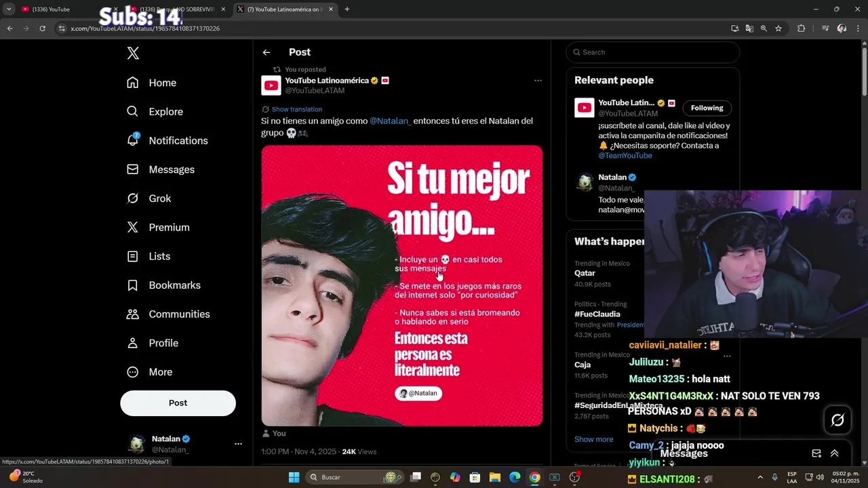Open the More menu in the sidebar
The width and height of the screenshot is (868, 488).
(x=149, y=372)
